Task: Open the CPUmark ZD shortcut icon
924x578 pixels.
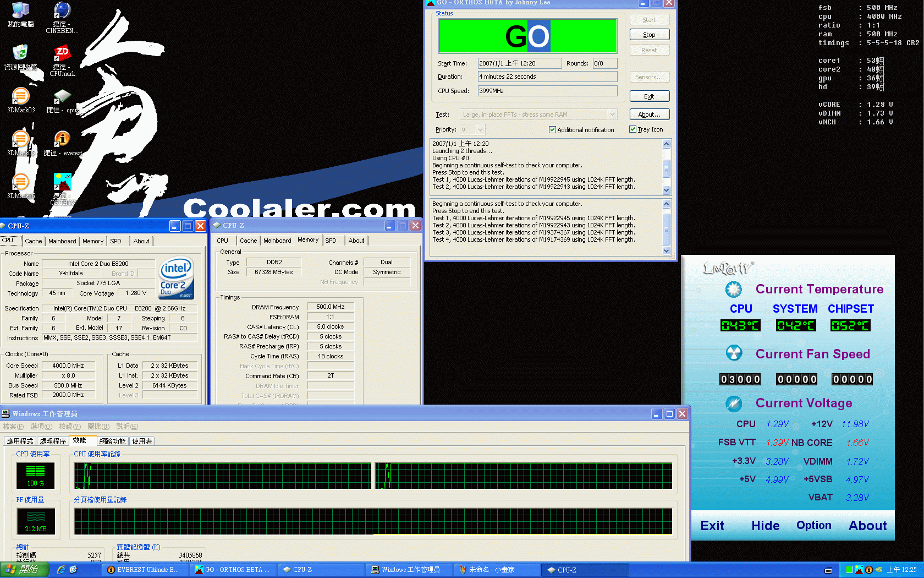Action: click(x=62, y=53)
